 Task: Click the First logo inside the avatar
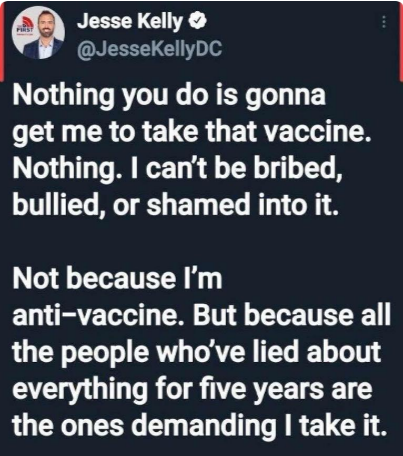pos(25,27)
